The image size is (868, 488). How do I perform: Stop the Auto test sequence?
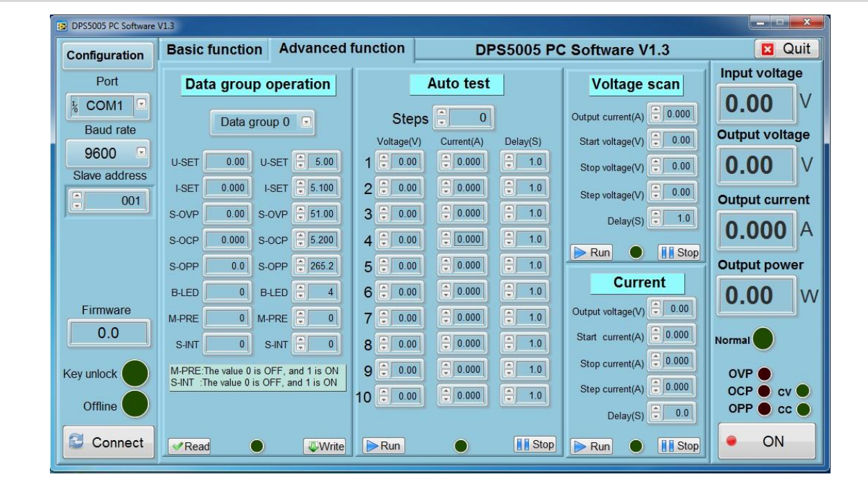pos(535,445)
